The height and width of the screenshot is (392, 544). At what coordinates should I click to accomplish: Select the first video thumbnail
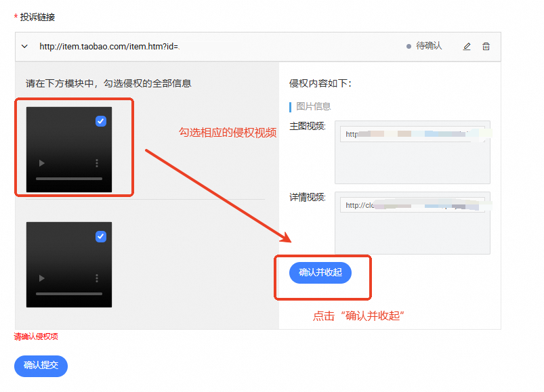tap(69, 150)
